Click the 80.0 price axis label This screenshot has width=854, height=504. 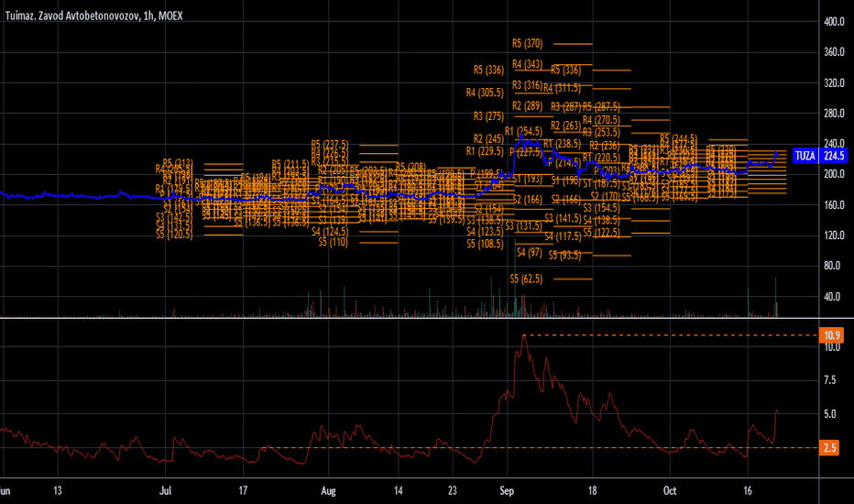[x=832, y=266]
